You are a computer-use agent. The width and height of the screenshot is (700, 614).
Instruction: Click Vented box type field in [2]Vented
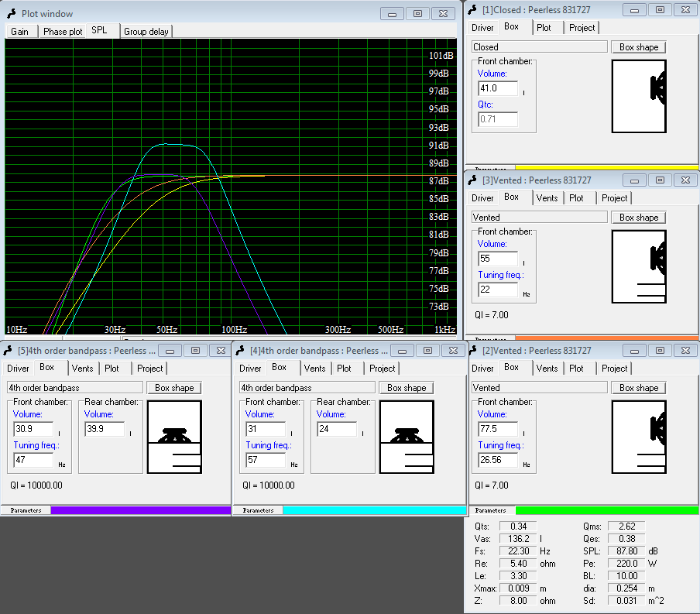point(540,388)
